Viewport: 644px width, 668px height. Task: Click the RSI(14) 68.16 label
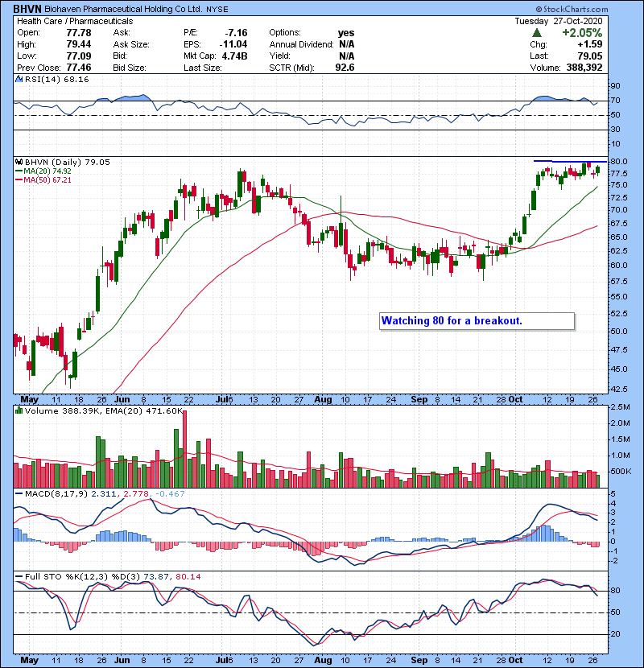pos(56,79)
